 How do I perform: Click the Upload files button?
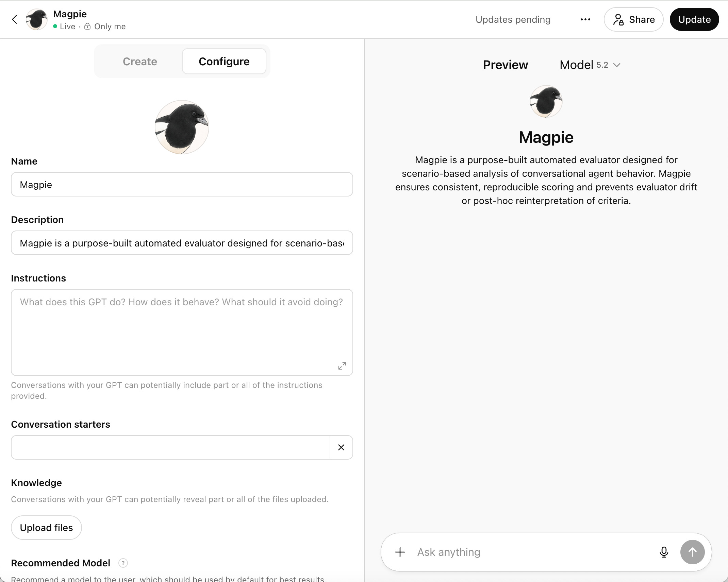(x=46, y=528)
